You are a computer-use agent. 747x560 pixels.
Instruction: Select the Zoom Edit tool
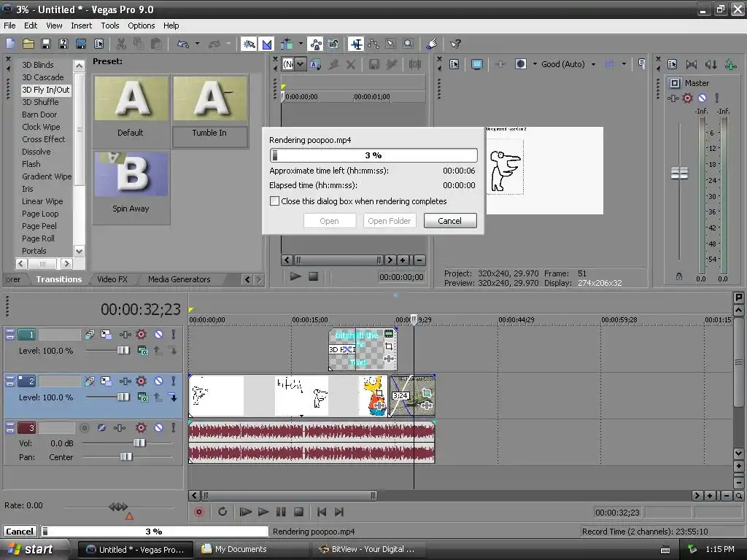point(409,44)
